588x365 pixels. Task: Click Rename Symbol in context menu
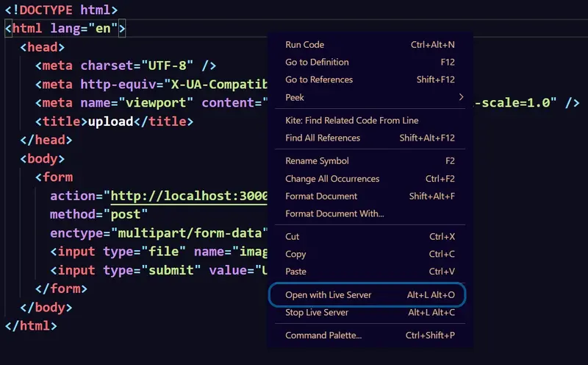(317, 161)
